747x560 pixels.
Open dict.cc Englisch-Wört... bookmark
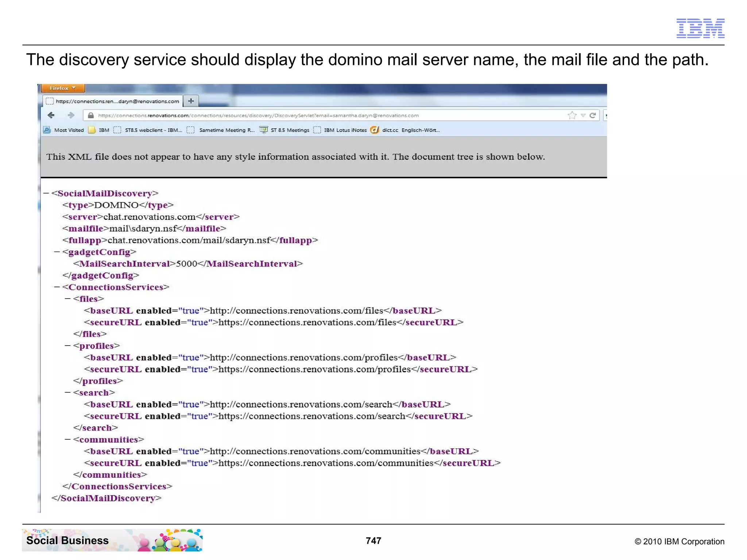(405, 130)
